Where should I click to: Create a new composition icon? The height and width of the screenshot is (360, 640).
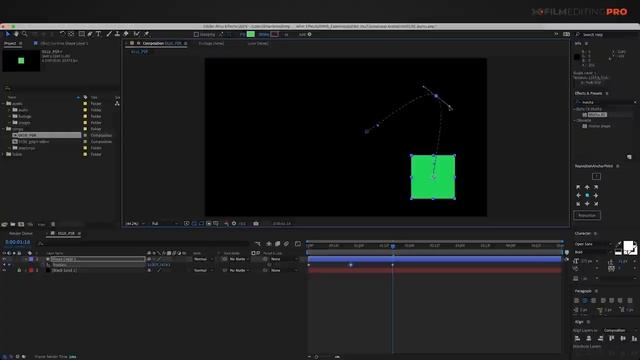(21, 224)
